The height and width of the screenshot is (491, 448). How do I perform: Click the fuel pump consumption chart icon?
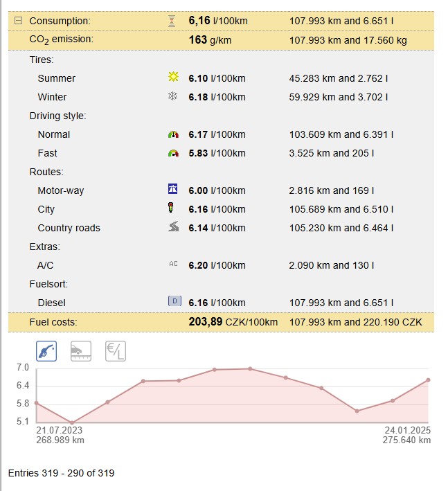pos(46,351)
